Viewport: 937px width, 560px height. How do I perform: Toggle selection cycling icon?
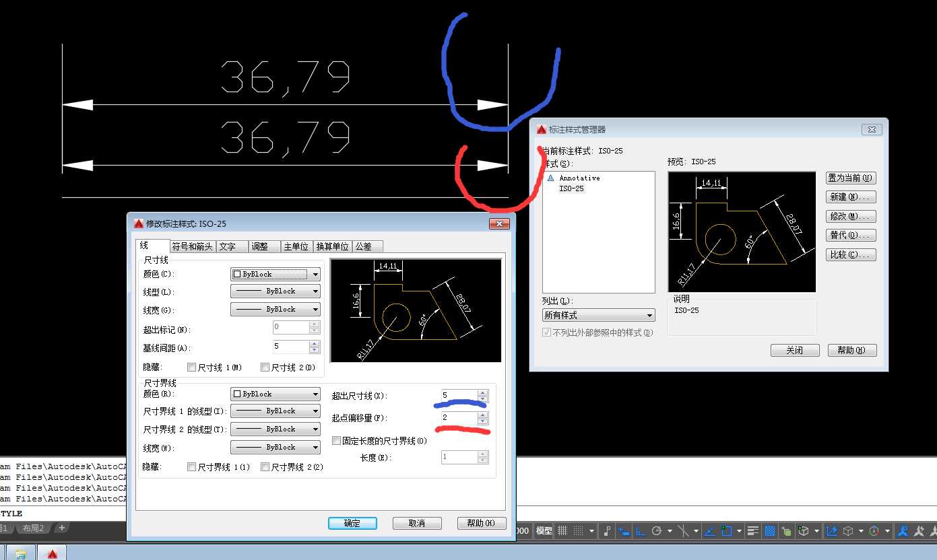pyautogui.click(x=786, y=530)
